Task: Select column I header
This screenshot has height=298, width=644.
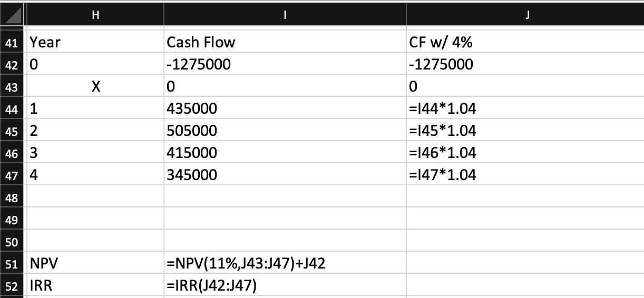Action: click(x=285, y=15)
